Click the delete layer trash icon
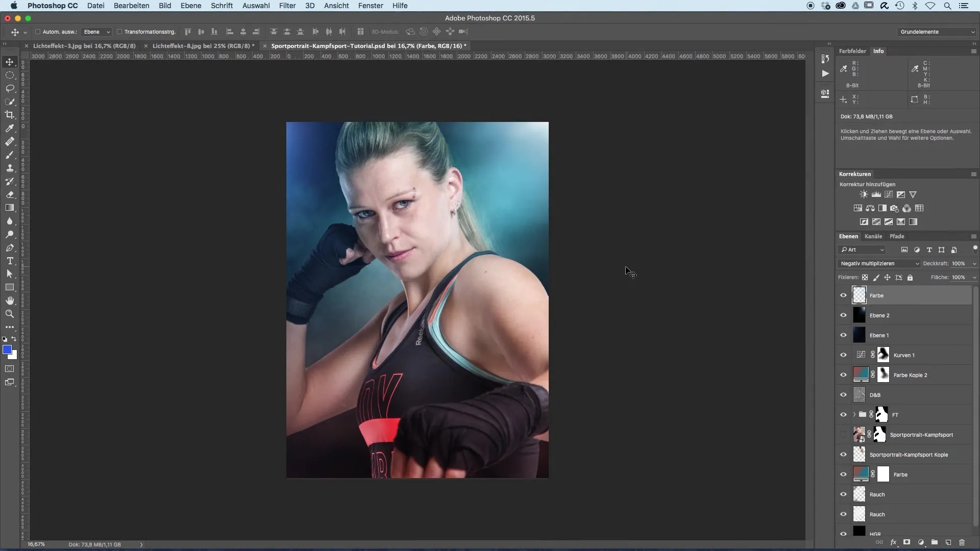980x551 pixels. click(962, 542)
